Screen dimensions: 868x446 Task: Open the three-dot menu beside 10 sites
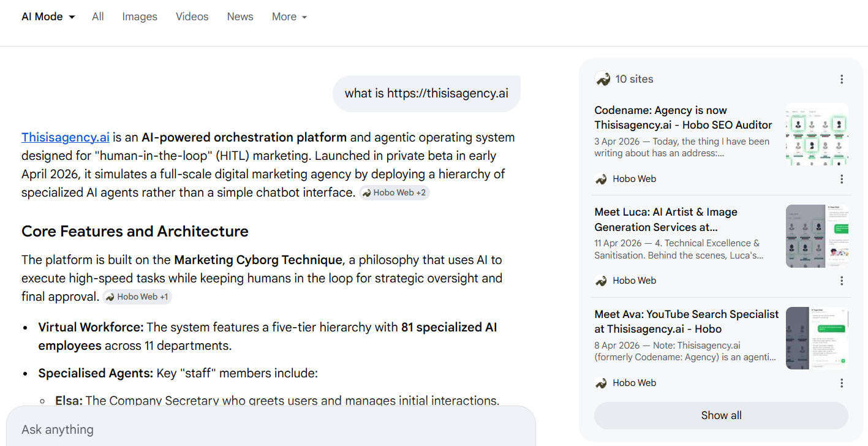[842, 79]
